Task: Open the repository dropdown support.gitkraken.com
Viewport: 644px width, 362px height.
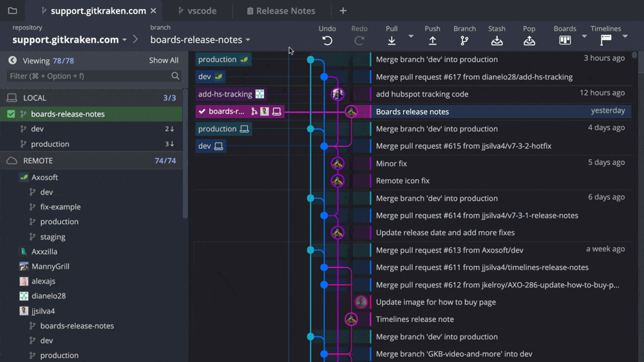Action: click(x=70, y=40)
